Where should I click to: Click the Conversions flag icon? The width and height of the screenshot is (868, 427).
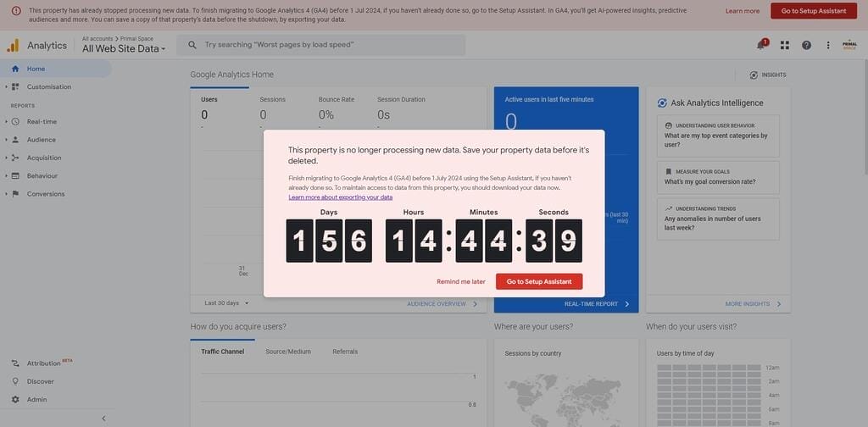click(15, 194)
